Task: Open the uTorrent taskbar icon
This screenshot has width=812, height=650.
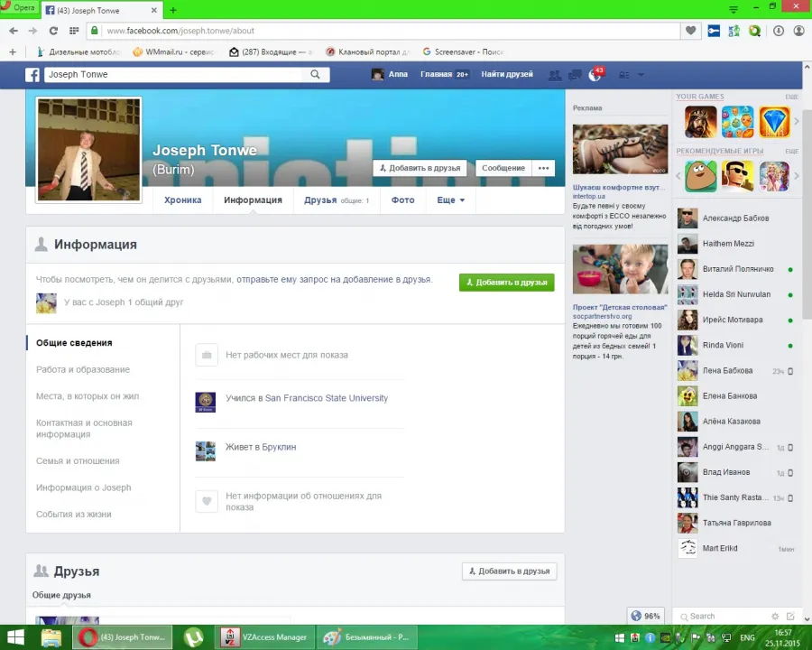Action: click(194, 637)
